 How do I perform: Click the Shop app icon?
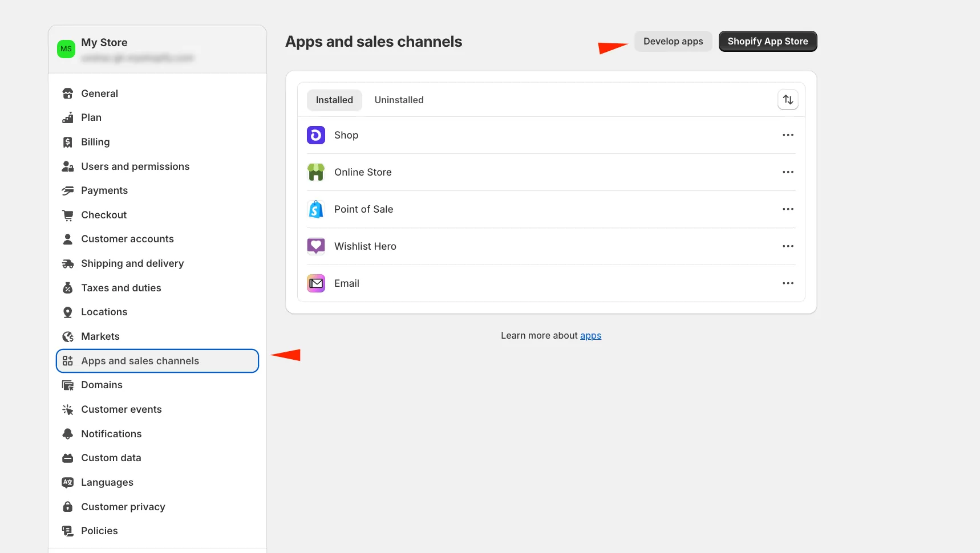click(x=316, y=135)
